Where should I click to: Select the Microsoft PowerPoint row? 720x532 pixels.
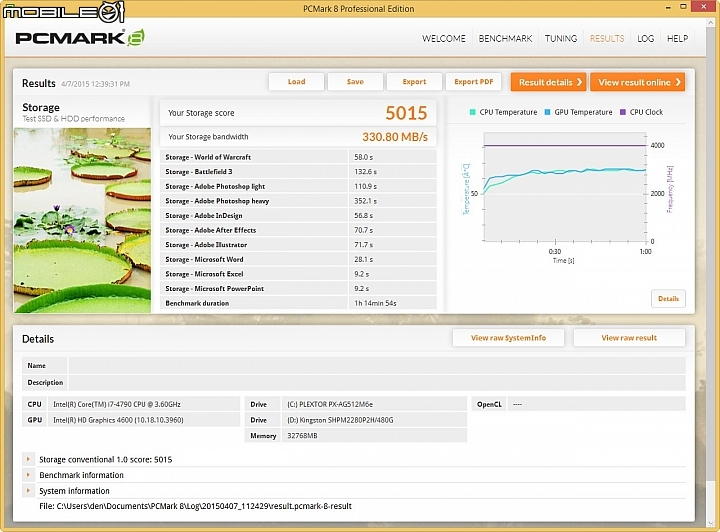pyautogui.click(x=298, y=289)
